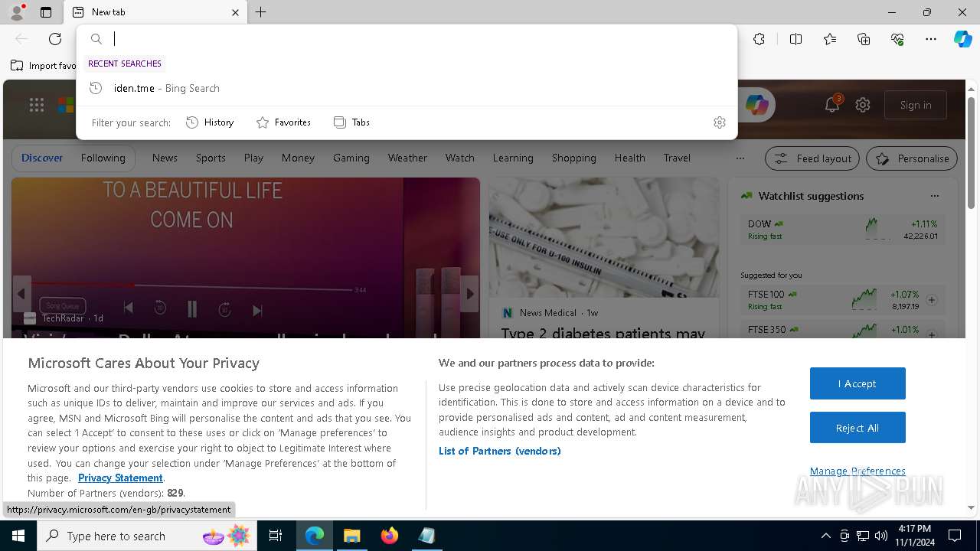
Task: Open the Gaming category
Action: (x=351, y=158)
